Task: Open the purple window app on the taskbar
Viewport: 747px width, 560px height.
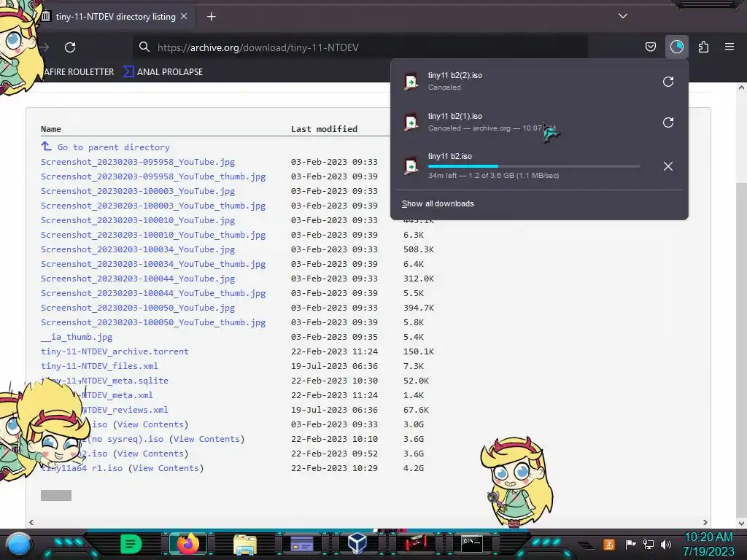Action: 301,544
